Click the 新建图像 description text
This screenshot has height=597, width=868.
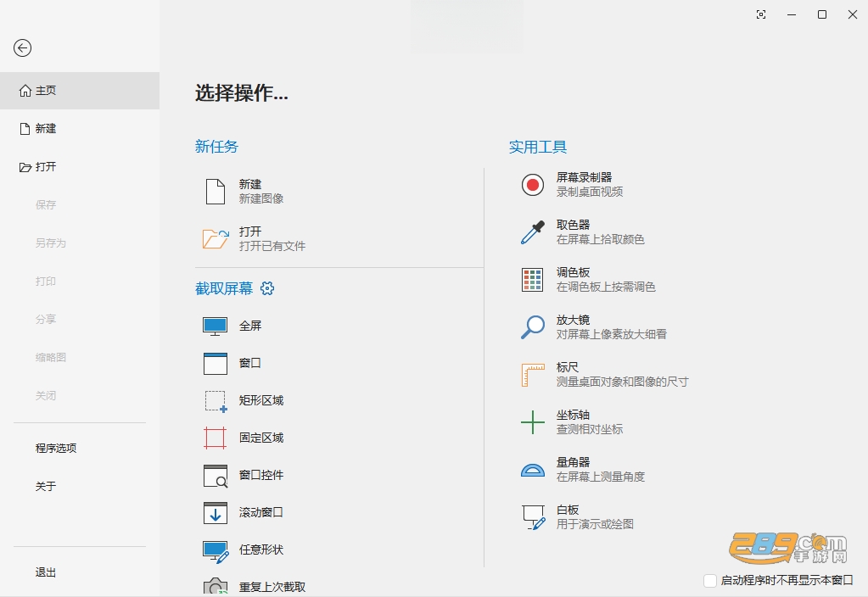point(261,198)
